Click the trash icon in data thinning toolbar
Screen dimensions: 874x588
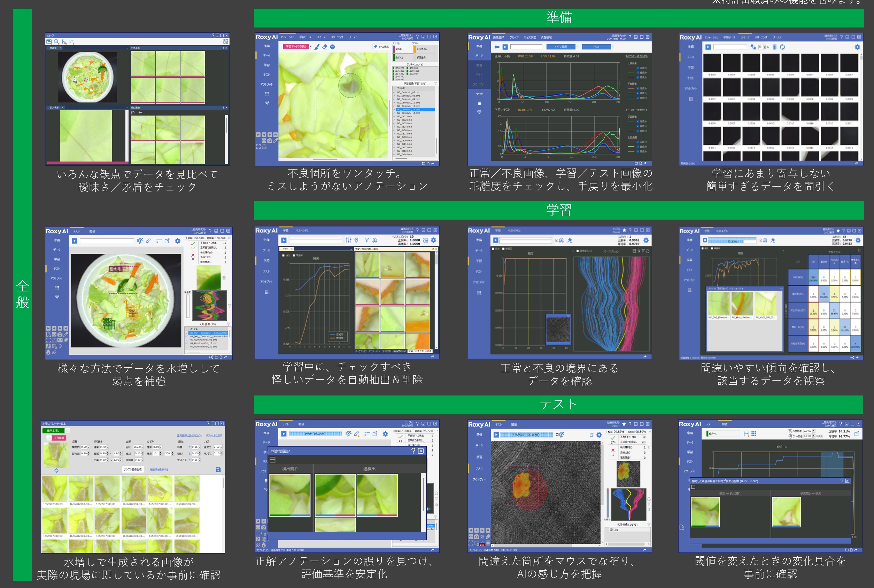coord(774,47)
